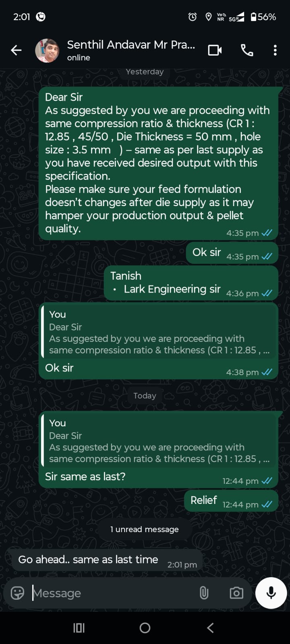The width and height of the screenshot is (290, 644).
Task: Tap the contact name Senthil Andavar header
Action: click(131, 45)
